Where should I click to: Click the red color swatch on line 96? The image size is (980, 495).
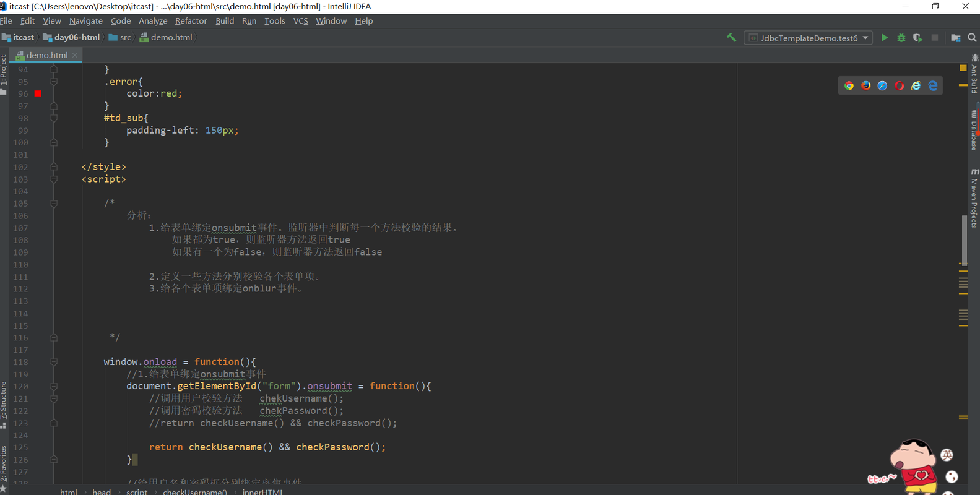point(38,93)
